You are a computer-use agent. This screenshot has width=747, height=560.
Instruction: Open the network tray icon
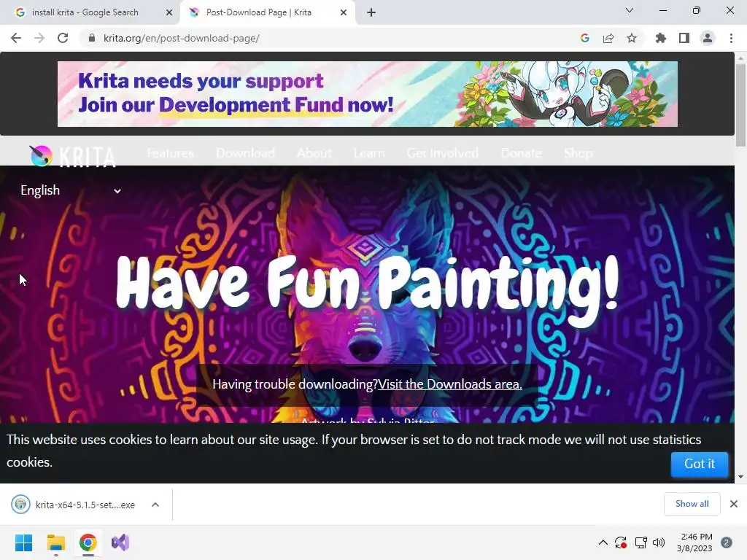pos(640,542)
